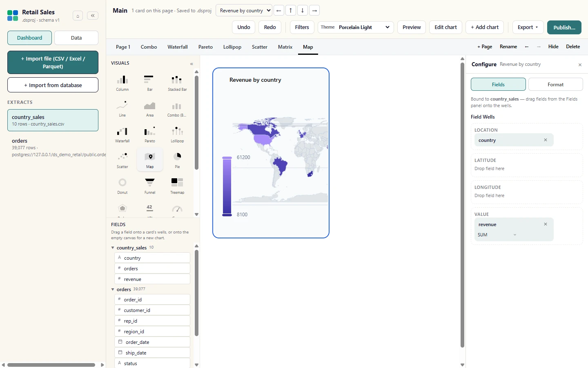Select the Area chart visual
588x368 pixels.
[x=150, y=108]
